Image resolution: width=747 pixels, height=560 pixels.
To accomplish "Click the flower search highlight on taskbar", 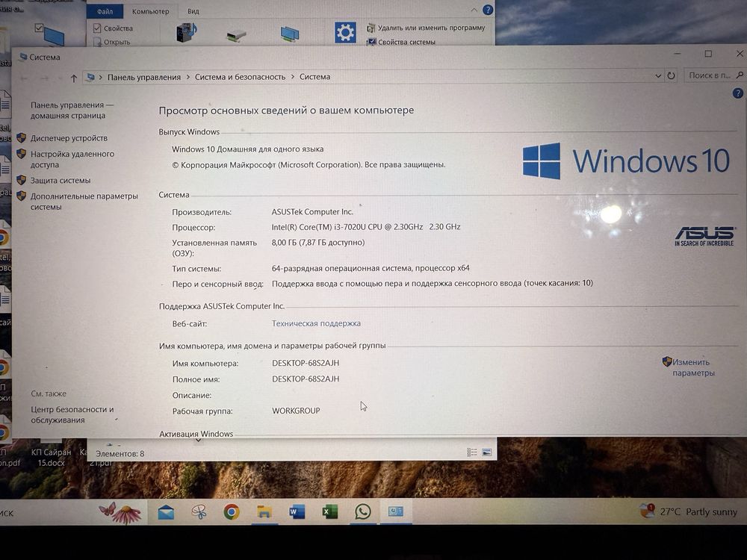I will 120,512.
